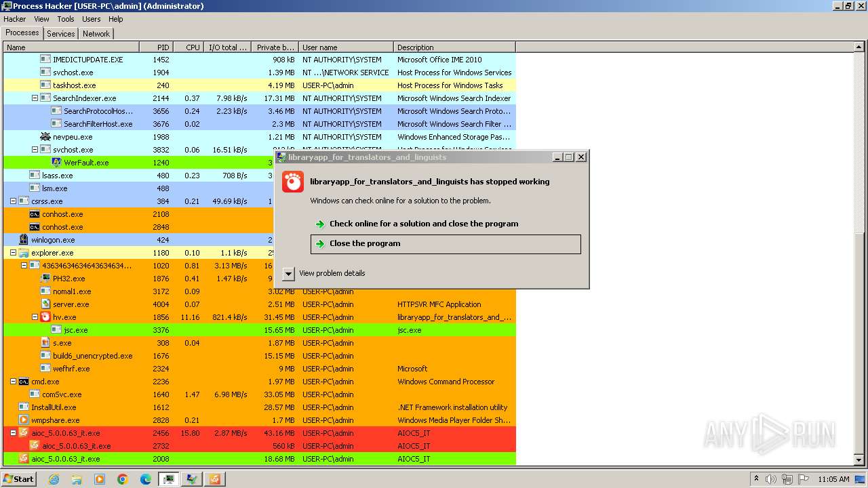This screenshot has width=868, height=488.
Task: Sort by the PID column header
Action: [157, 47]
